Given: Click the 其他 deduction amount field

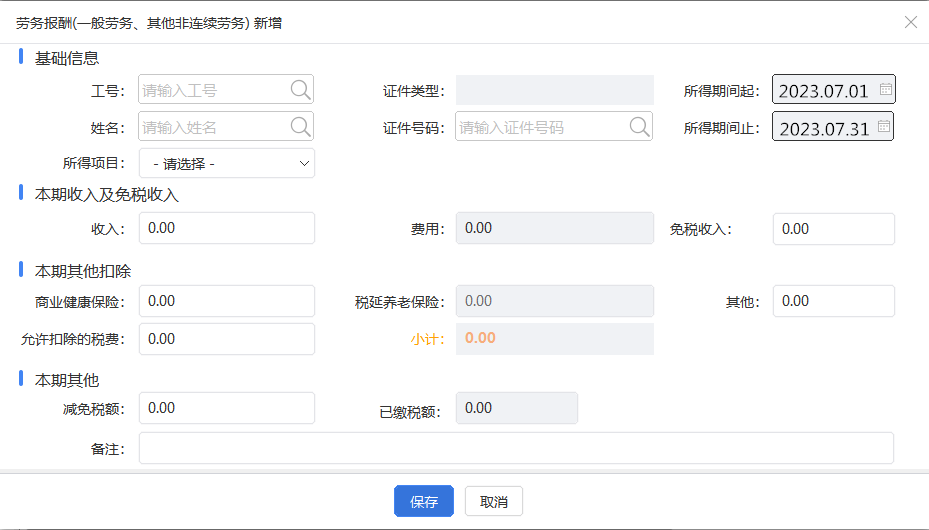Looking at the screenshot, I should click(834, 301).
